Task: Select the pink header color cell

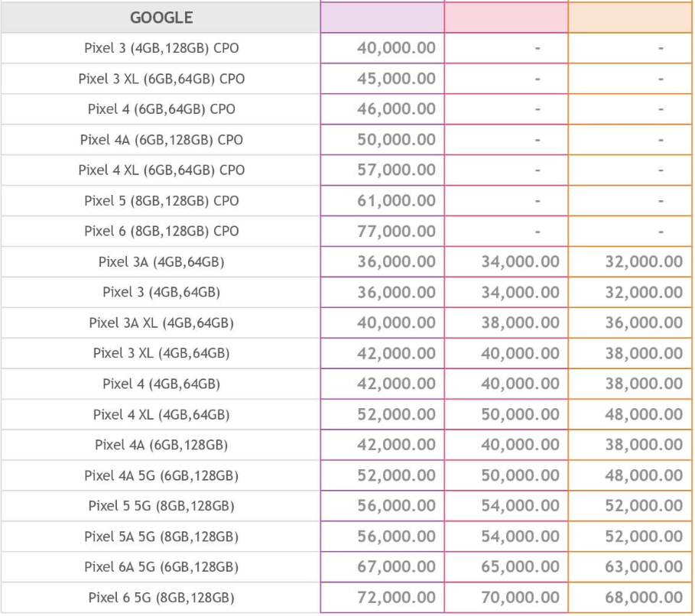Action: coord(506,18)
